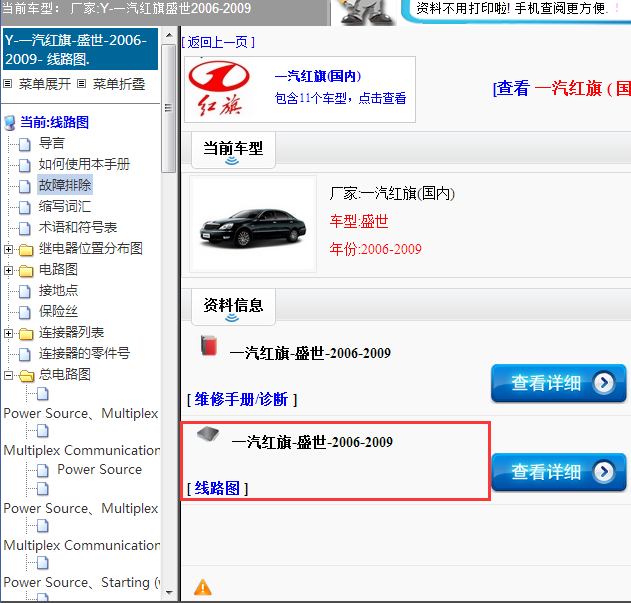Click the 连接器的零件号 page icon
Image resolution: width=631 pixels, height=603 pixels.
coord(25,354)
